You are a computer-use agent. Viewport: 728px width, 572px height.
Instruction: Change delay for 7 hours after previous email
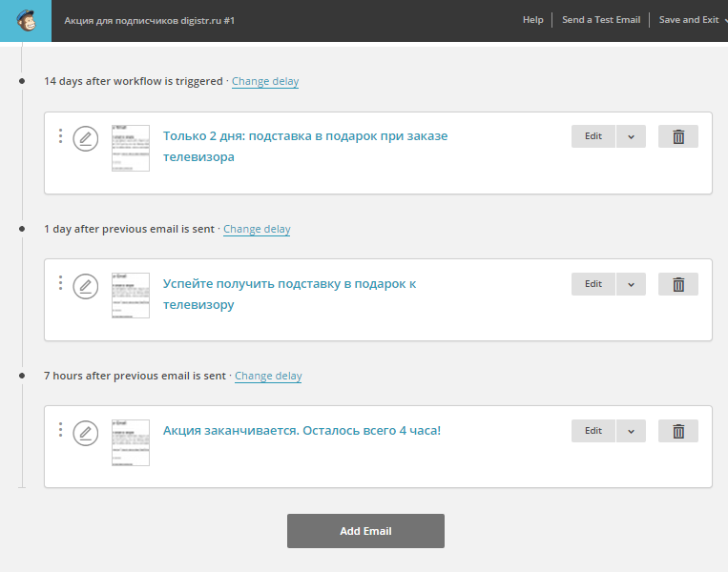(268, 376)
